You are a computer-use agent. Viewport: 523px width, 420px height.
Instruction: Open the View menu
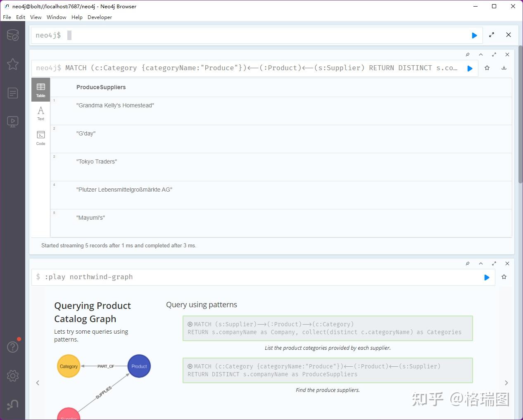[x=36, y=17]
